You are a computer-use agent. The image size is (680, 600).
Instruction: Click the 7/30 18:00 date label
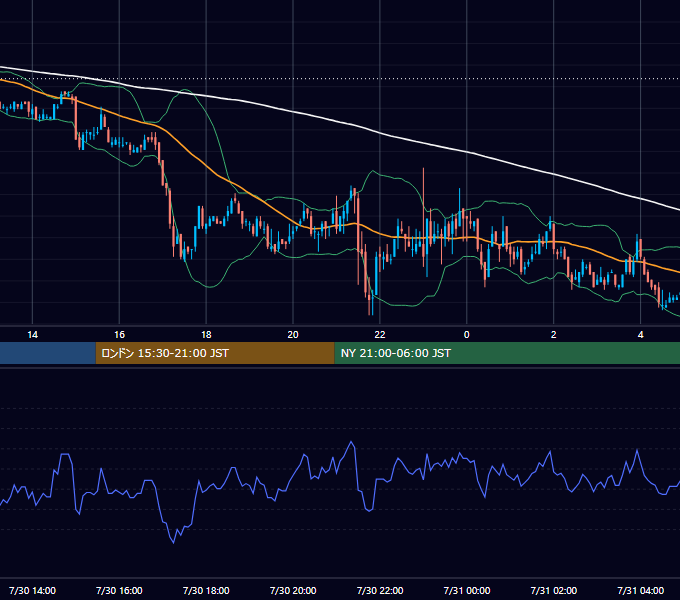(x=206, y=590)
